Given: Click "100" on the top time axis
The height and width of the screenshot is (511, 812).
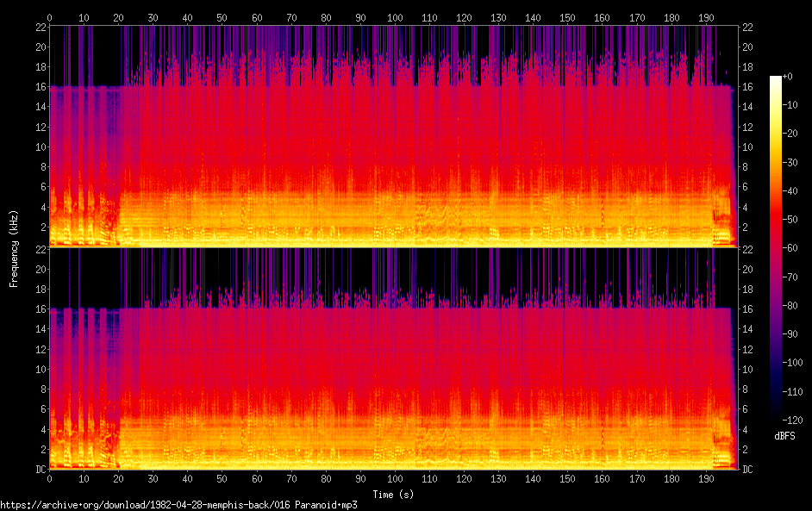Looking at the screenshot, I should click(x=395, y=17).
